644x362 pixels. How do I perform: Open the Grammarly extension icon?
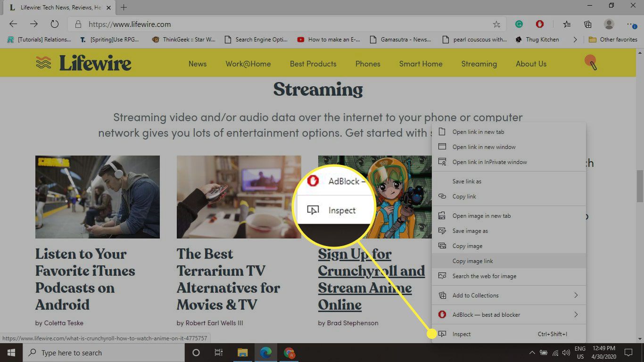click(x=519, y=24)
